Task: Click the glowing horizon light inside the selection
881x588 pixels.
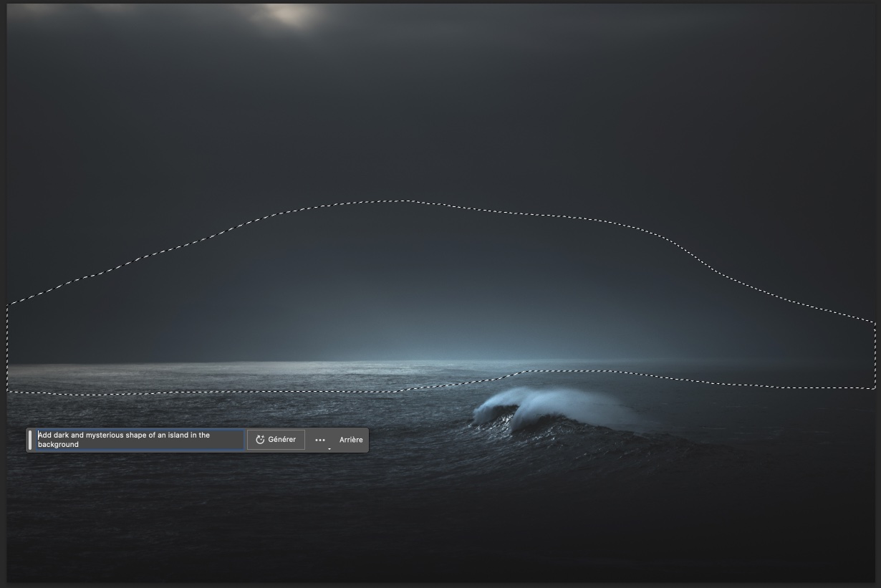Action: tap(430, 344)
